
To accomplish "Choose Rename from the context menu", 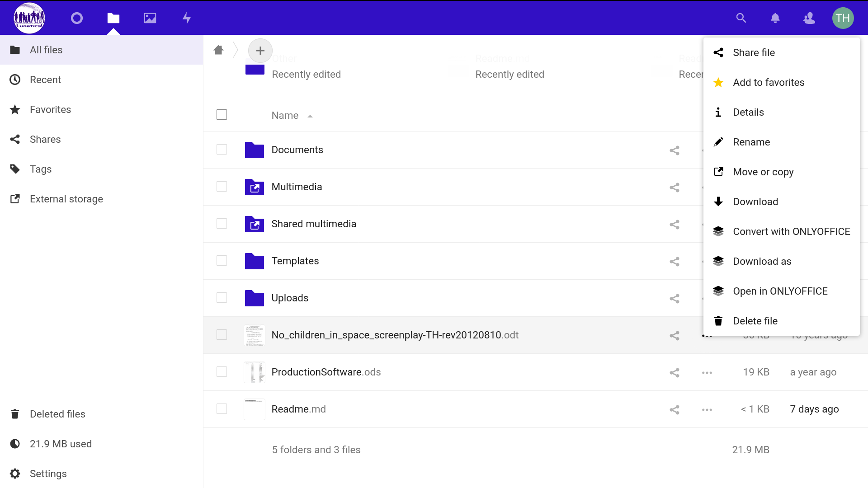I will click(x=751, y=142).
